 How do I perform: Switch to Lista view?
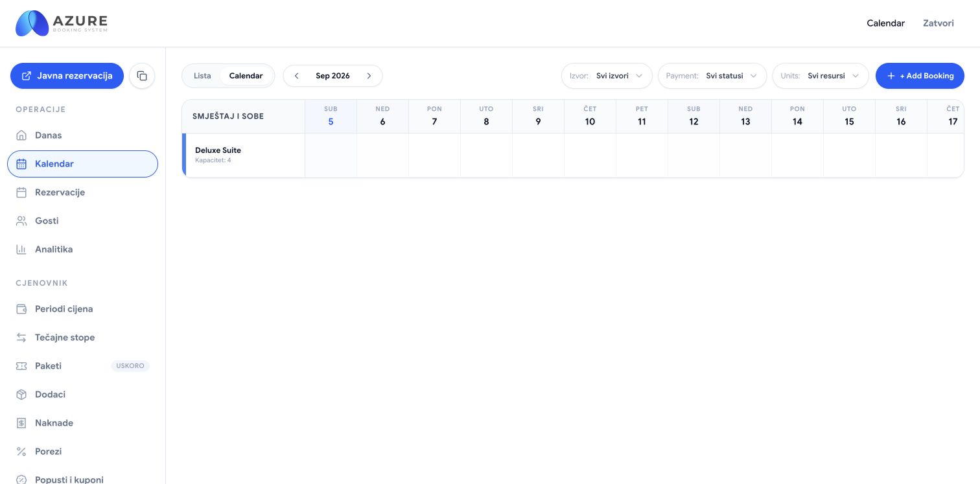click(202, 76)
